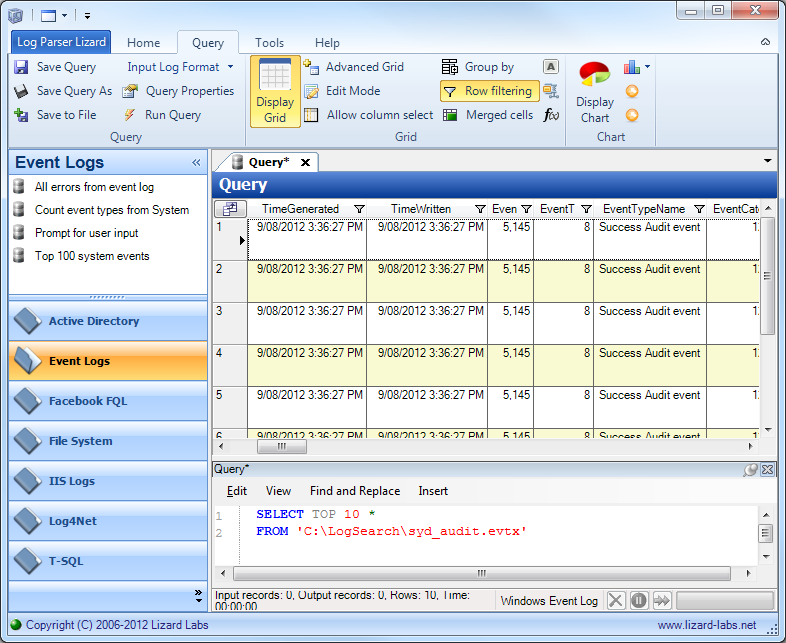Collapse the ribbon using the top-right arrow
The image size is (786, 643).
[765, 42]
